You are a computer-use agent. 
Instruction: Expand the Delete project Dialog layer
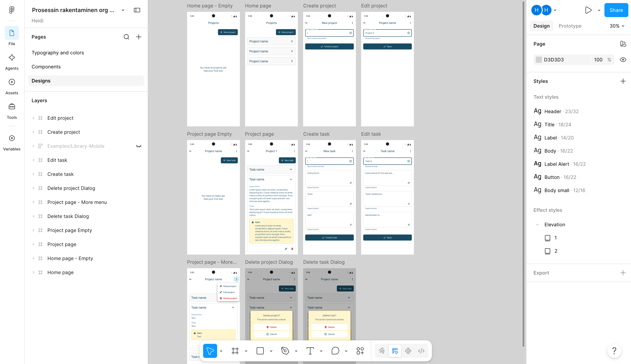click(33, 188)
